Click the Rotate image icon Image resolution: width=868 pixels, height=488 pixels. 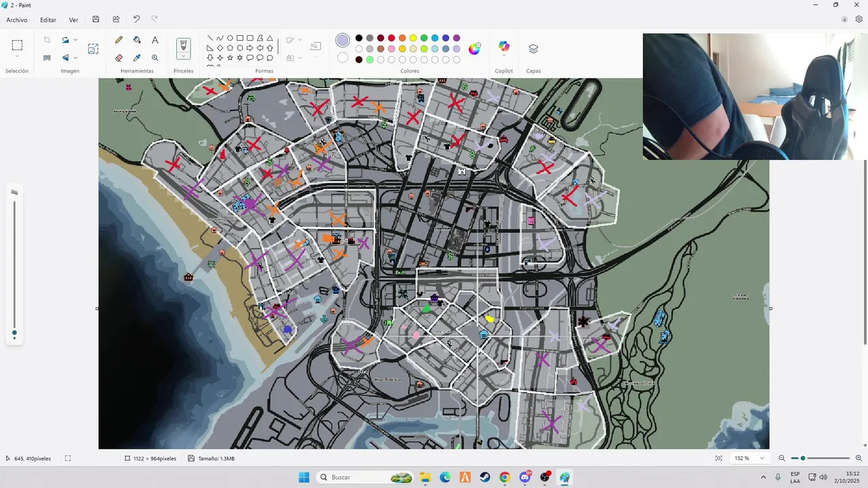[66, 40]
